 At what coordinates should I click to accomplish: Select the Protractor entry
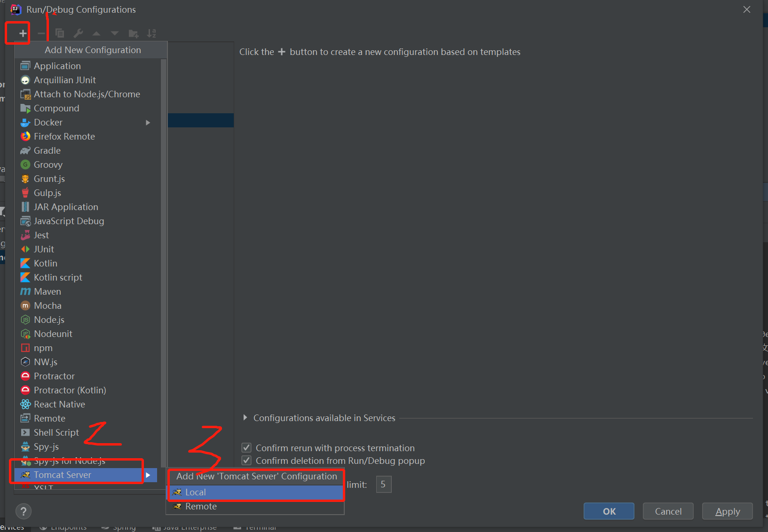(x=87, y=376)
